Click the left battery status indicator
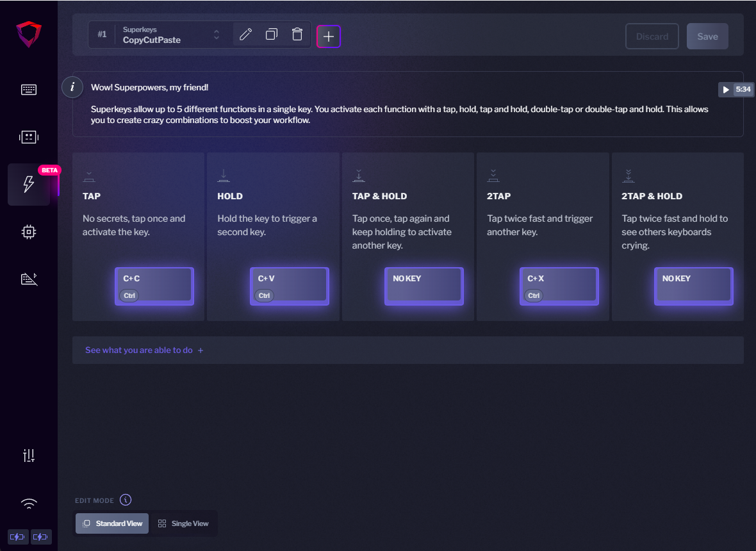The width and height of the screenshot is (756, 551). tap(17, 536)
